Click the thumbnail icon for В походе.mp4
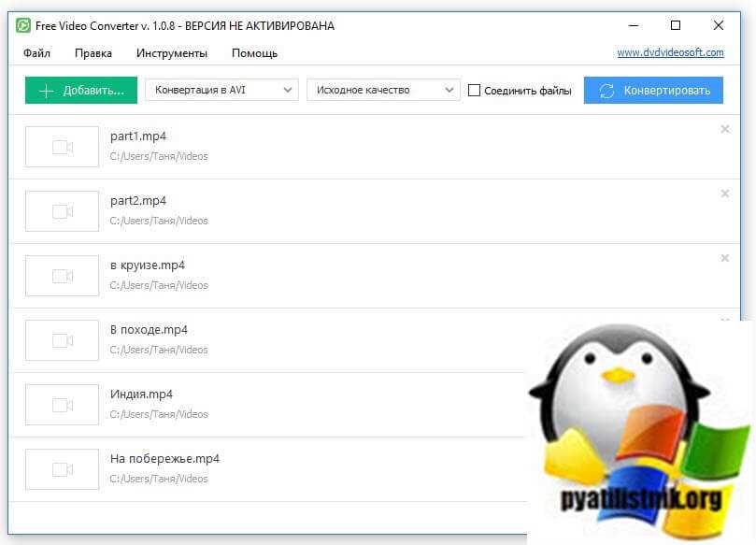The height and width of the screenshot is (545, 756). click(x=61, y=340)
